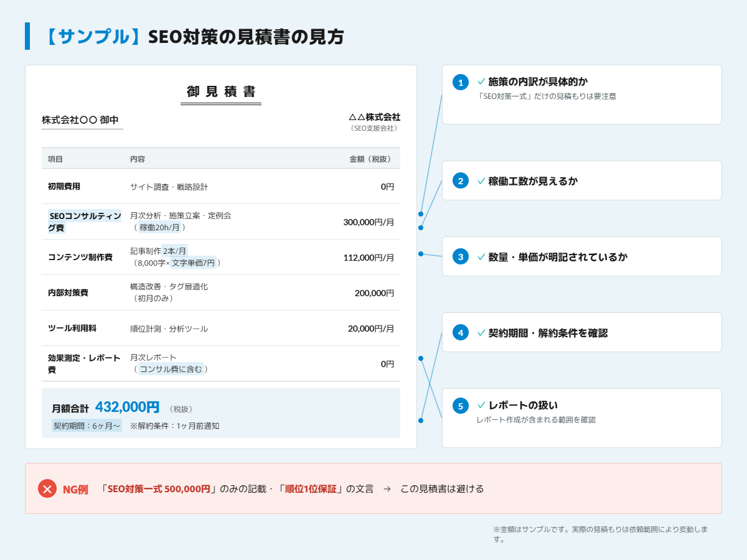
Task: Click the number 3 circle badge
Action: click(x=461, y=256)
